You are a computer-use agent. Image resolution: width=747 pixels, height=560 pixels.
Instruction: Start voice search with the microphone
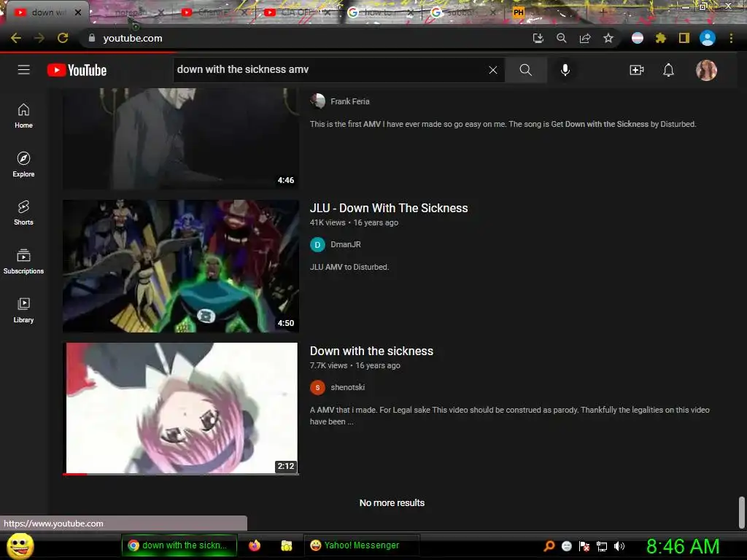click(x=565, y=70)
